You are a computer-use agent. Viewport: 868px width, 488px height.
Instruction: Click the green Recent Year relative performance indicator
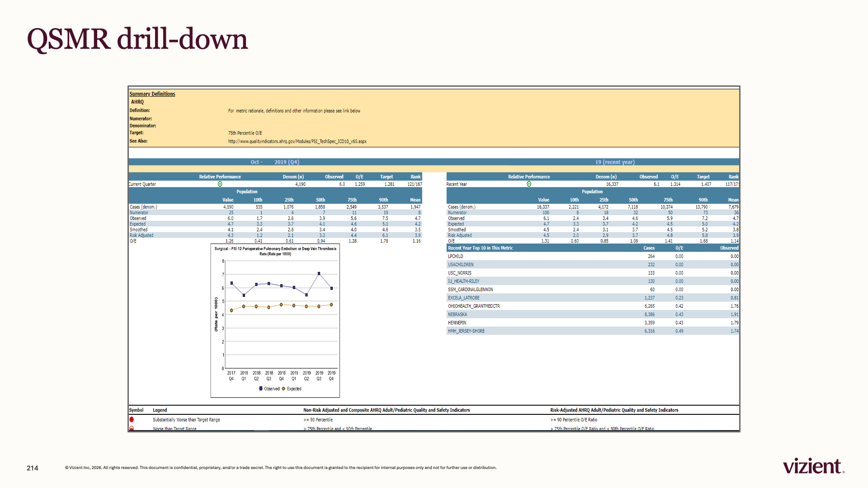pos(529,184)
